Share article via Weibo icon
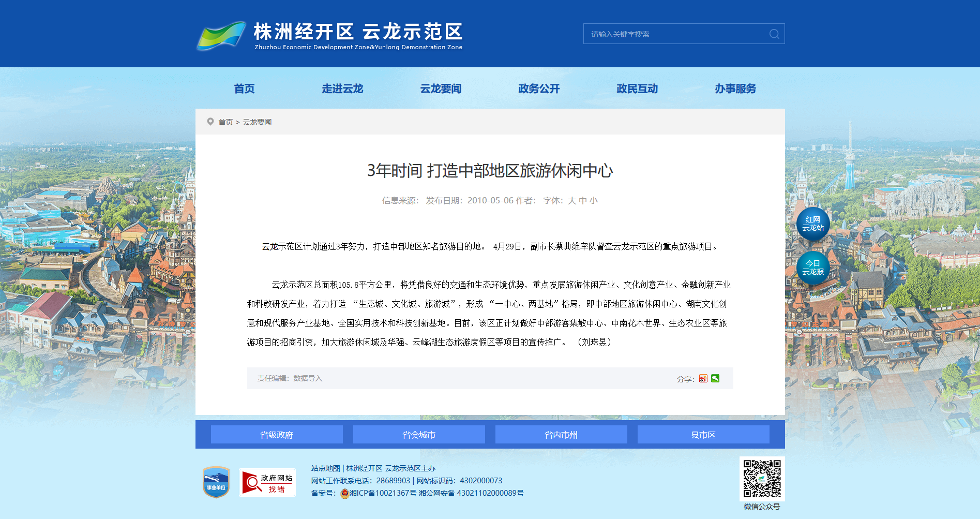This screenshot has width=980, height=519. [x=703, y=379]
